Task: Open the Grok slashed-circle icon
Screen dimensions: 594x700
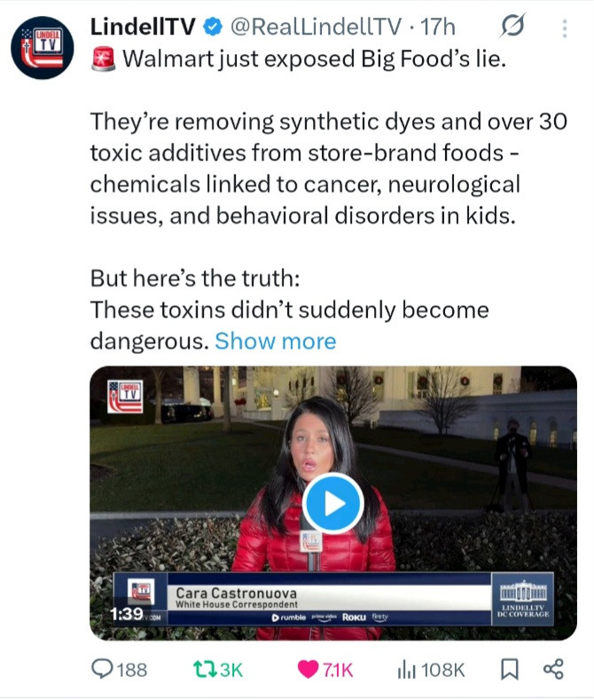Action: point(512,26)
